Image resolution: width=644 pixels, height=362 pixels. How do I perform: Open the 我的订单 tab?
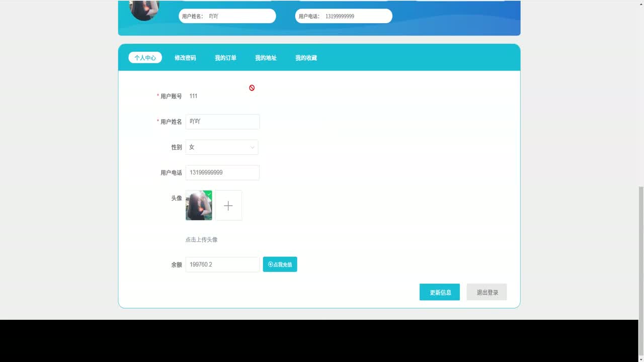(x=225, y=58)
